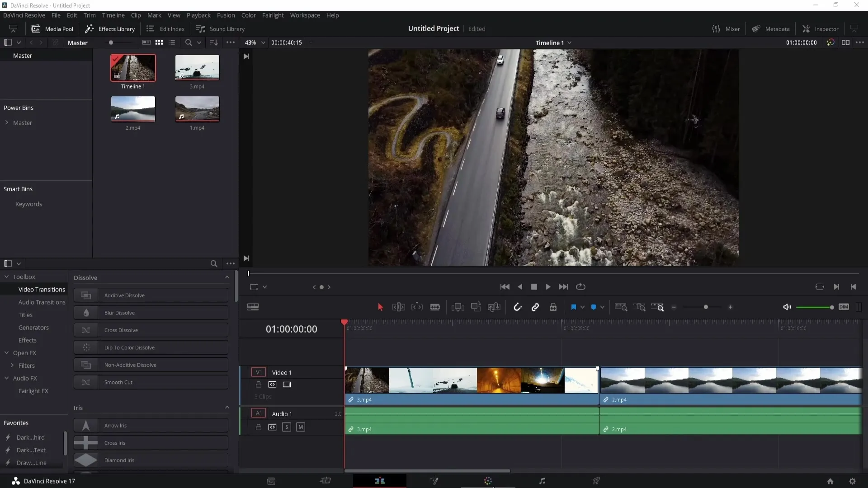868x488 pixels.
Task: Click the 3.mp4 clip thumbnail in Media Pool
Action: 197,67
